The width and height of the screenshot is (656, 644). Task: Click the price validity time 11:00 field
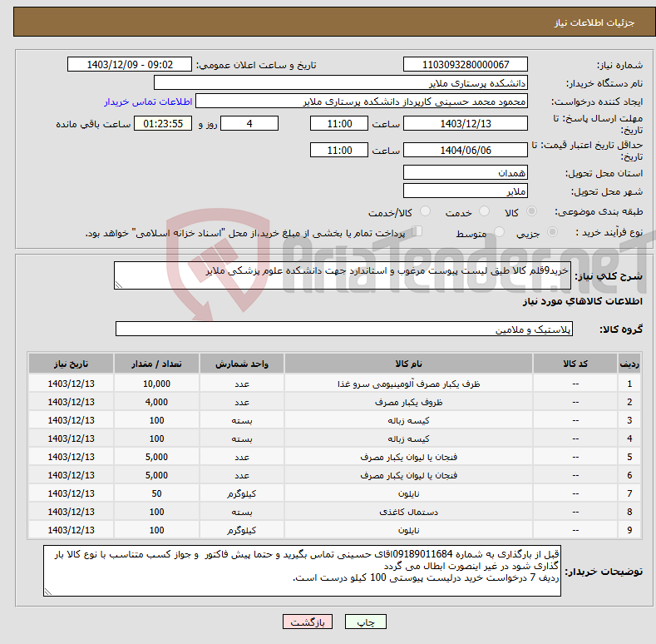click(x=339, y=150)
